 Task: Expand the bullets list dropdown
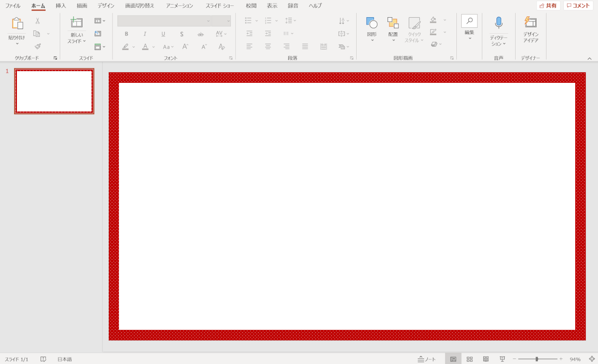click(256, 21)
